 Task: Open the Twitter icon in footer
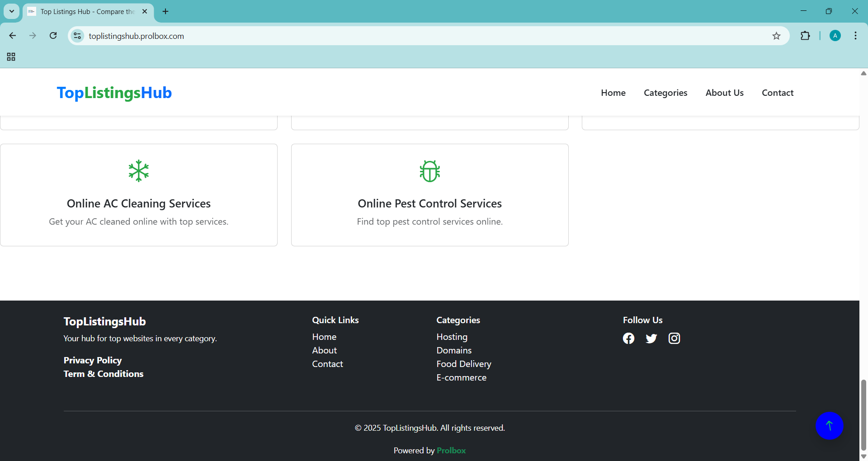tap(651, 339)
